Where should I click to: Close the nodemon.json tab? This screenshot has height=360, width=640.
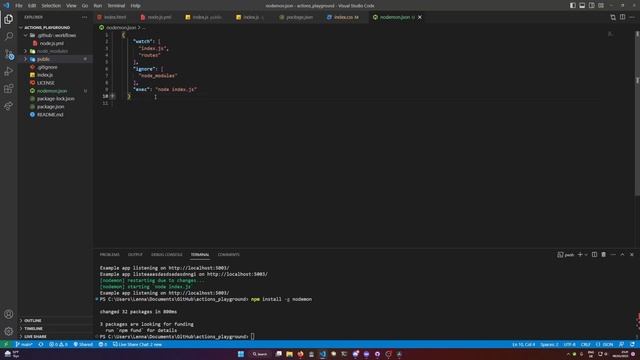420,17
